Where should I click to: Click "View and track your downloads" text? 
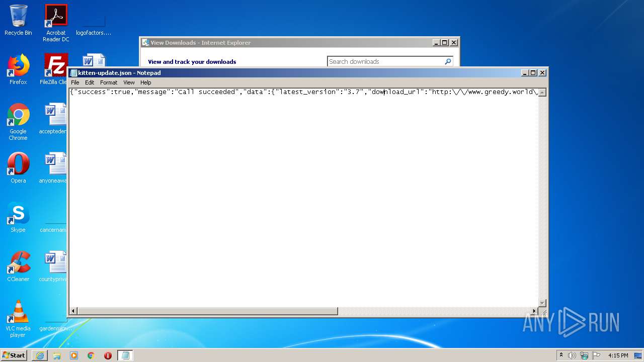(192, 62)
